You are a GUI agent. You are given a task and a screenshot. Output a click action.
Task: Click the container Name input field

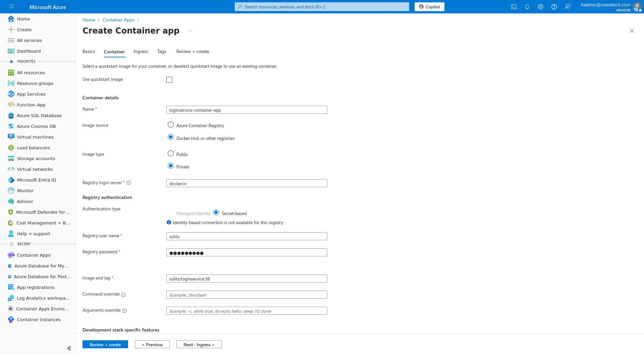tap(247, 110)
